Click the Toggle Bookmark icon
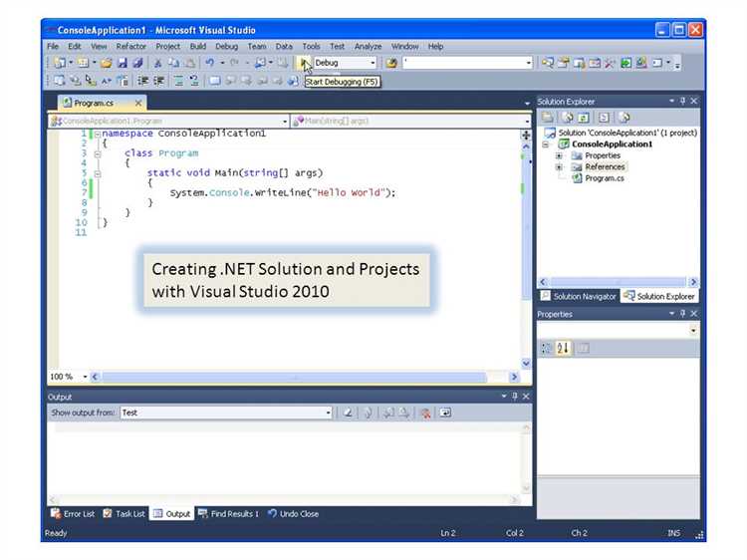 (215, 81)
